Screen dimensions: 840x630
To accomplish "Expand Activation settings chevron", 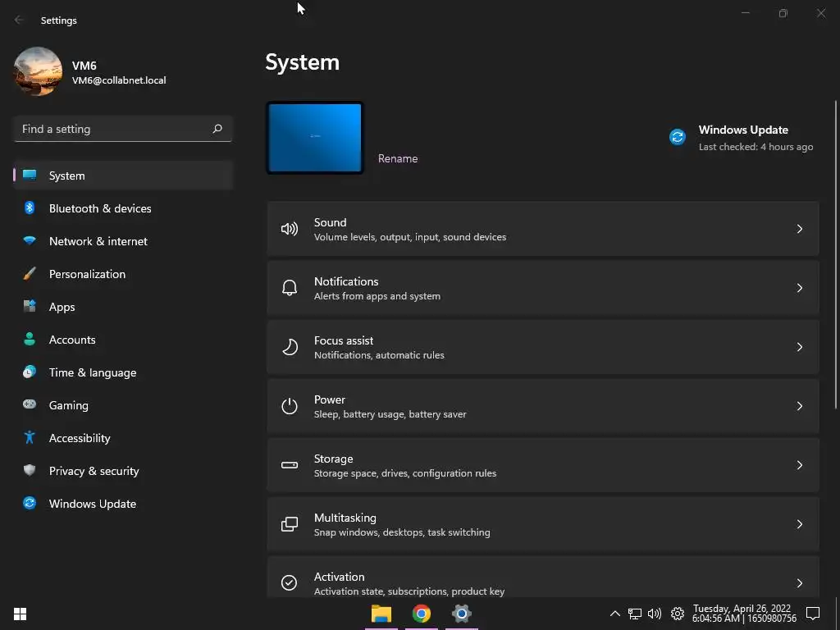I will (x=799, y=583).
